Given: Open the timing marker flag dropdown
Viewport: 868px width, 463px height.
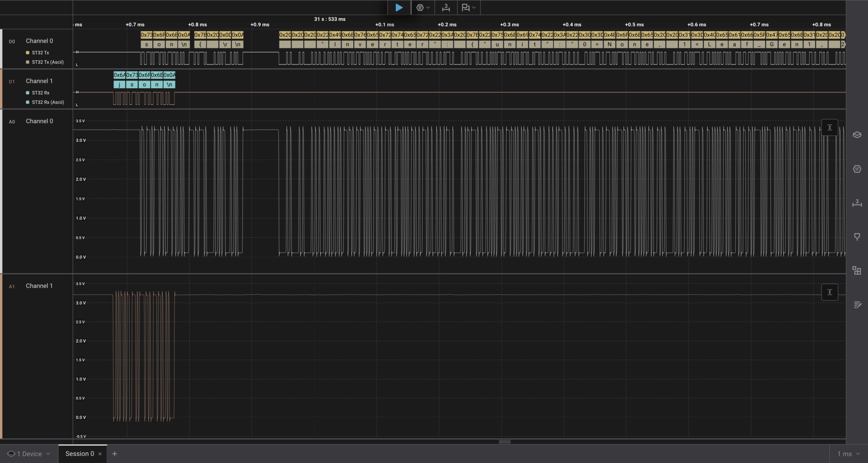Looking at the screenshot, I should 468,8.
